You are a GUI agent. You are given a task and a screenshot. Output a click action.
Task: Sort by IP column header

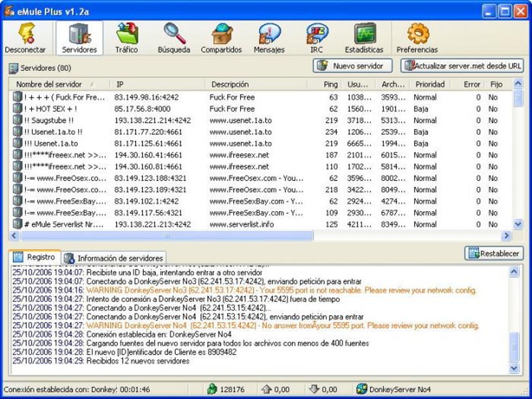point(158,84)
